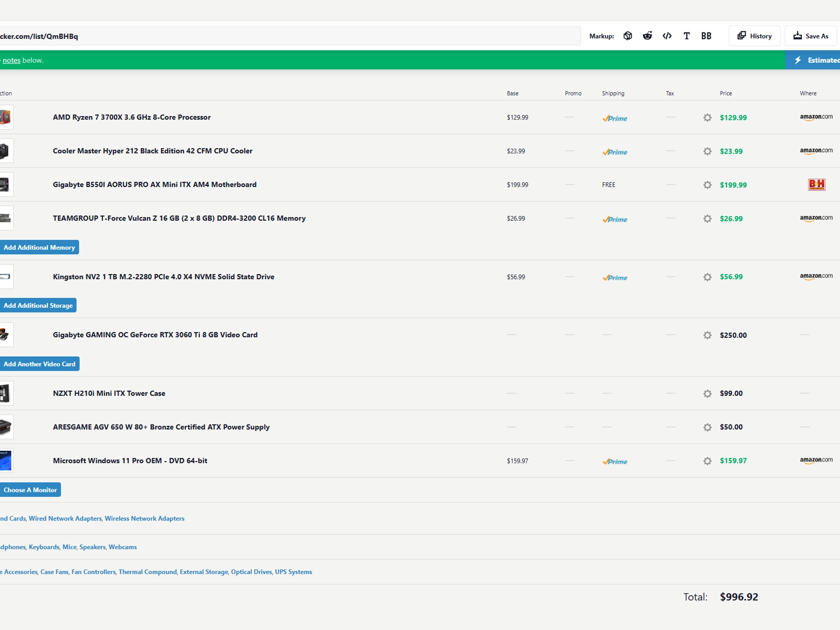Select PCPartPicker markup format icon
Screen dimensions: 840x630
pyautogui.click(x=628, y=36)
